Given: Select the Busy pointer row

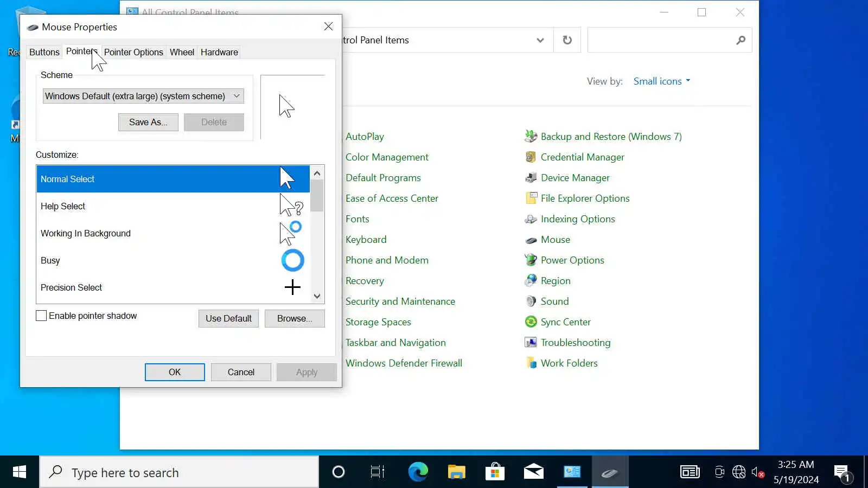Looking at the screenshot, I should click(x=173, y=260).
